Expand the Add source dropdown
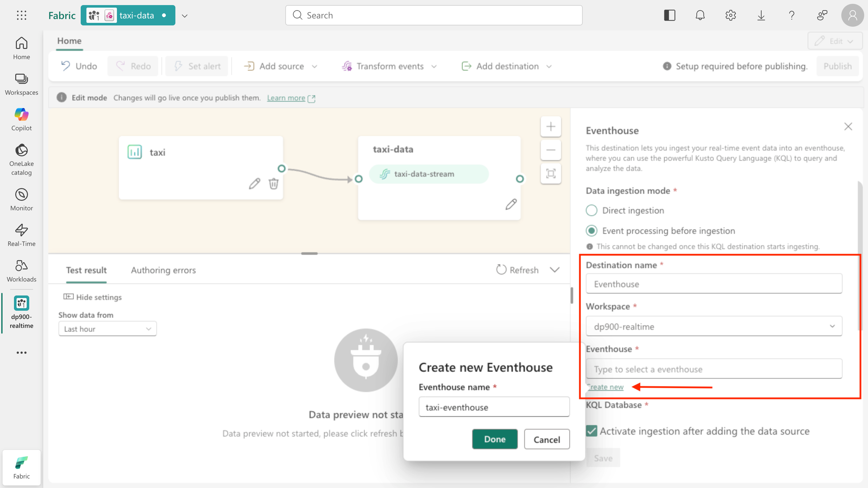Screen dimensions: 868x488 315,66
